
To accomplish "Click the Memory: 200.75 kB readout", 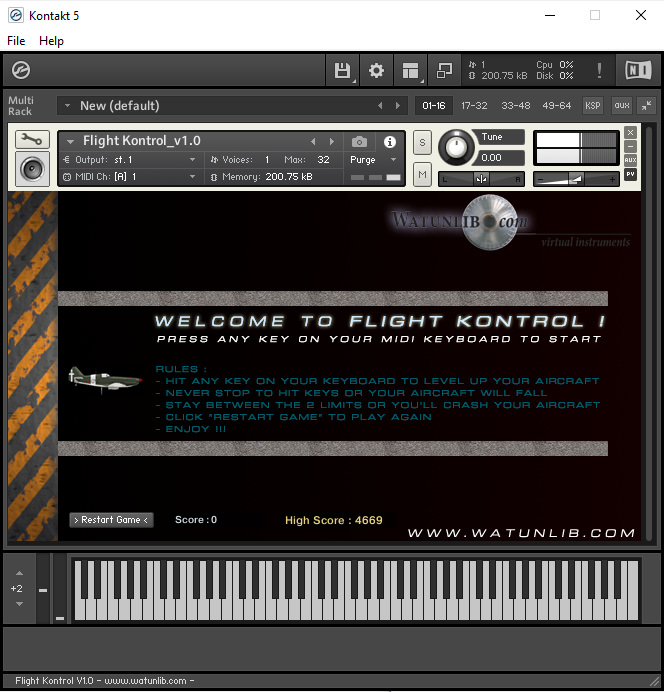I will [261, 177].
